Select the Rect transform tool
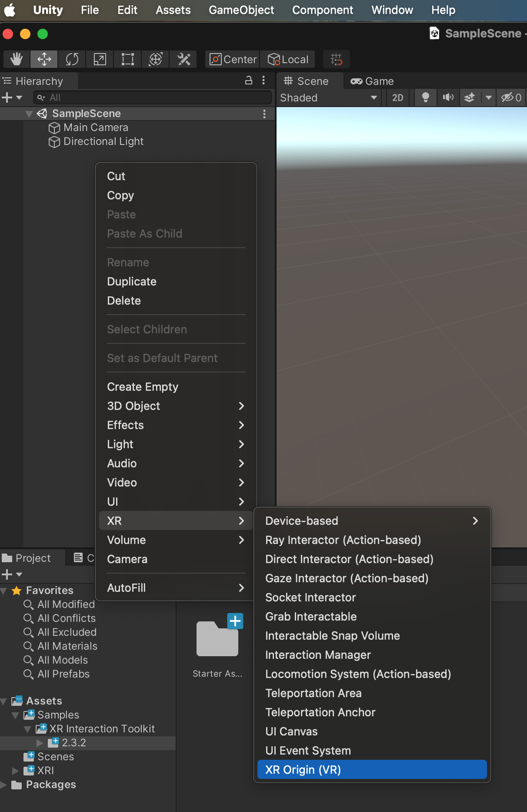Screen dimensions: 527x812 (x=127, y=59)
